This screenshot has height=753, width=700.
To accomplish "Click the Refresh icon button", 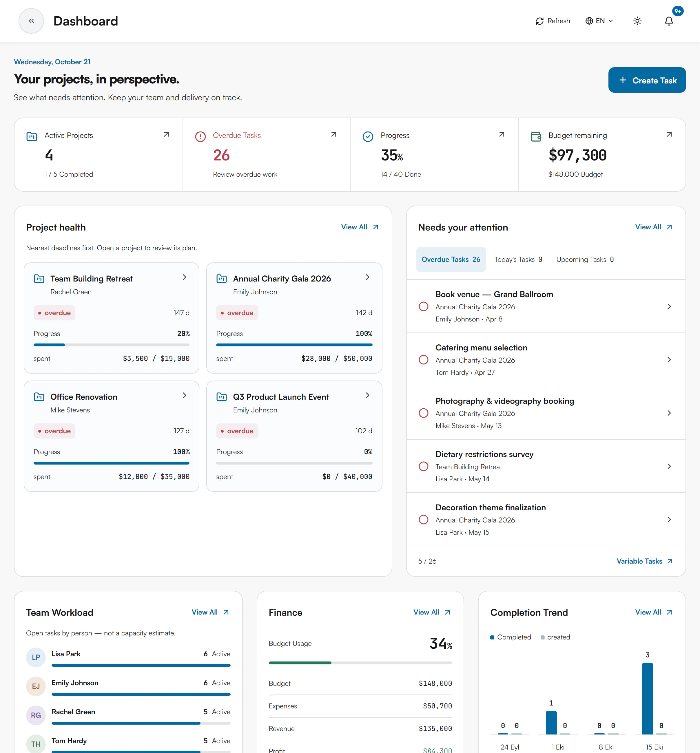I will coord(553,21).
